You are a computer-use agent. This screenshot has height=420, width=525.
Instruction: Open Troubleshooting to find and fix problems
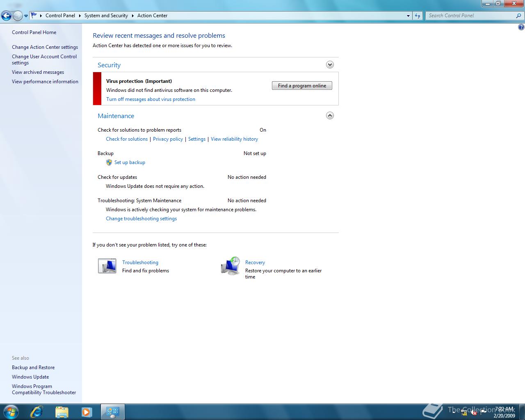(140, 262)
